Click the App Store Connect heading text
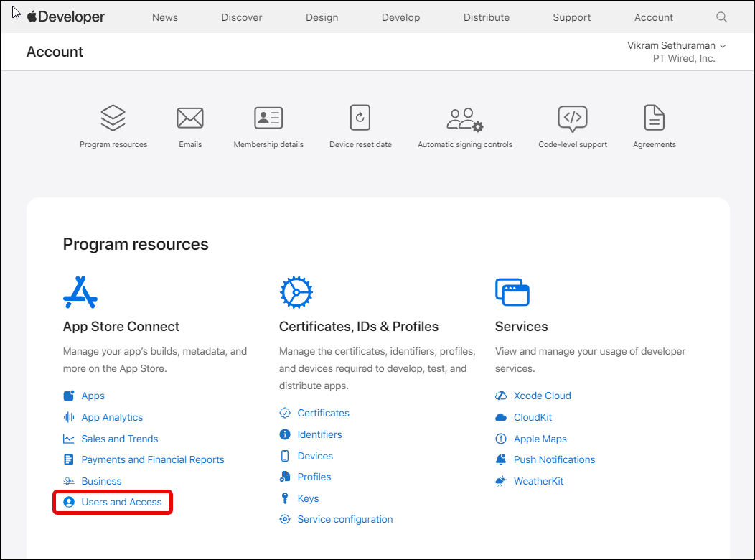This screenshot has height=560, width=755. tap(121, 327)
